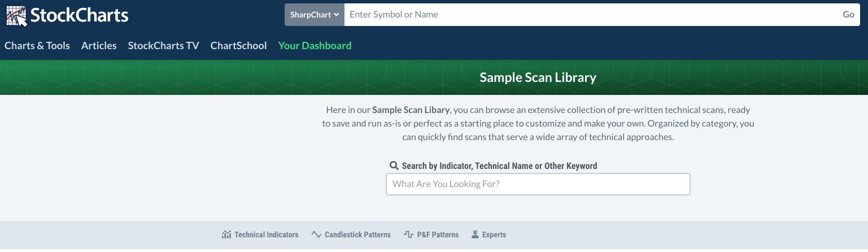Open Your Dashboard link

click(x=315, y=46)
